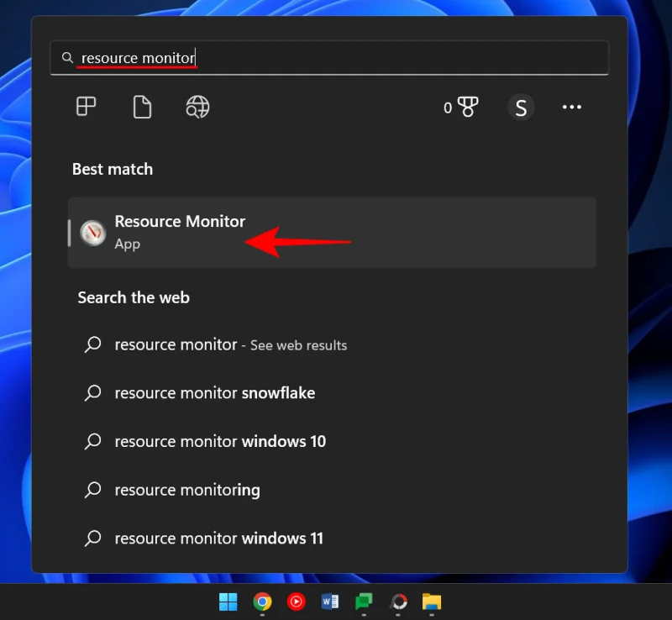The width and height of the screenshot is (672, 620).
Task: Click the Resource Monitor gauge icon
Action: 93,233
